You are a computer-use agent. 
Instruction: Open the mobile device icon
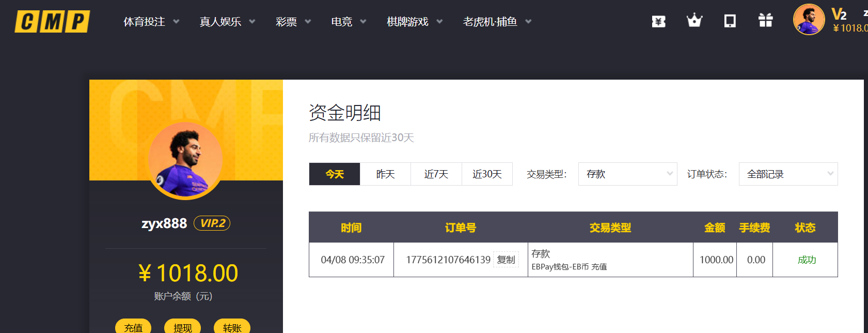click(x=730, y=21)
